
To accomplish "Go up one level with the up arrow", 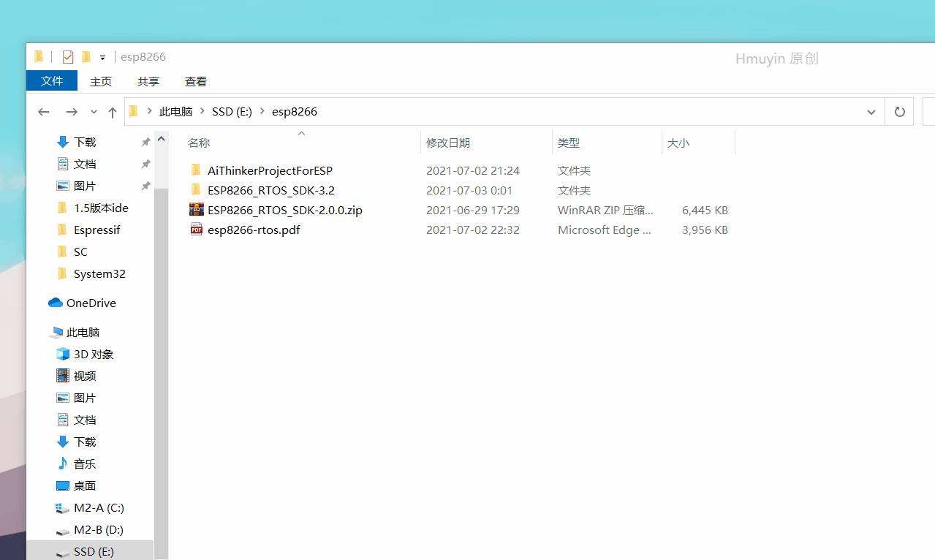I will click(112, 111).
